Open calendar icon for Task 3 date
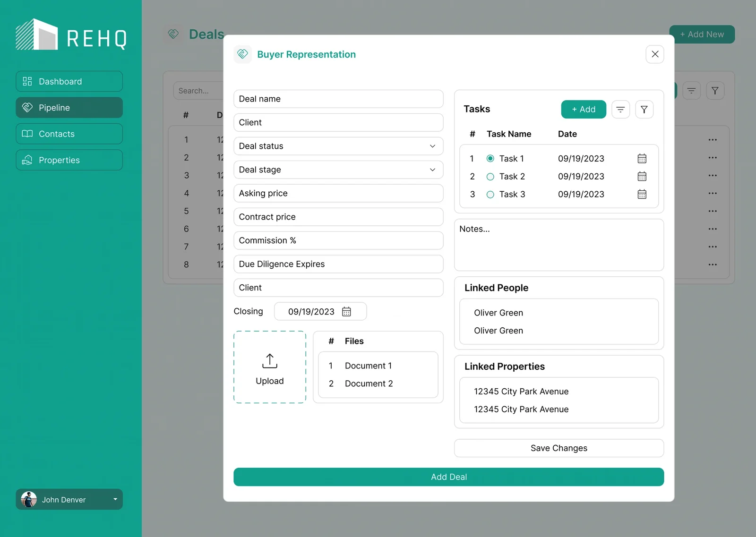The image size is (756, 537). (x=642, y=194)
